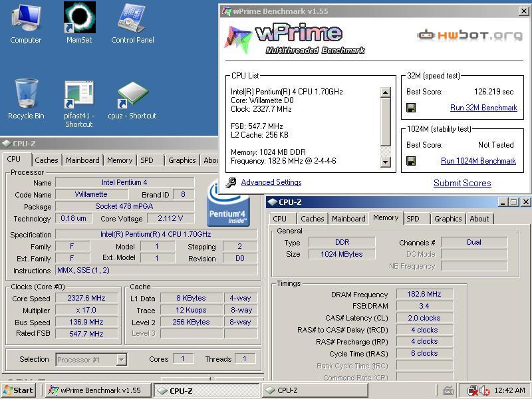
Task: Click the Pentium 4 inside logo in CPU-Z
Action: pyautogui.click(x=228, y=203)
